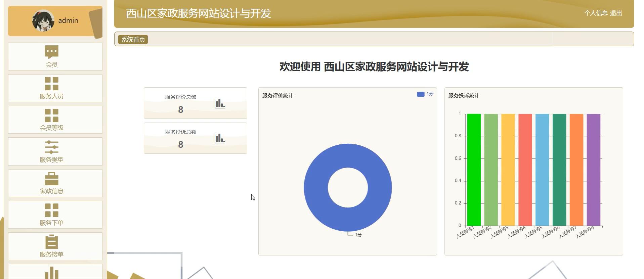Select the 会员 sidebar menu label
Viewport: 644px width, 279px height.
(52, 65)
